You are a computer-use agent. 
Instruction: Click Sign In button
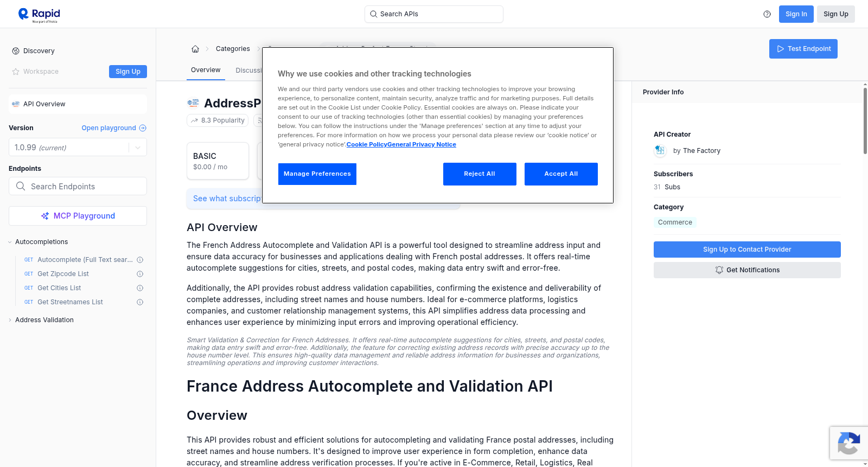tap(796, 14)
